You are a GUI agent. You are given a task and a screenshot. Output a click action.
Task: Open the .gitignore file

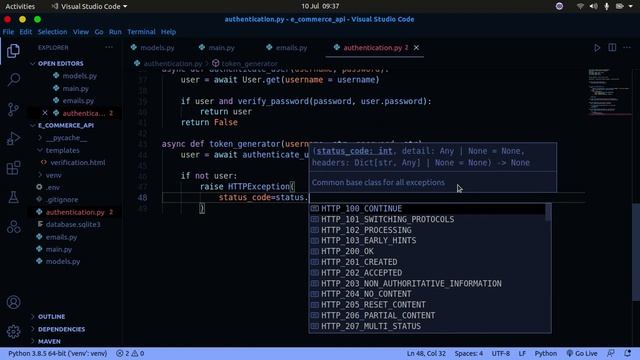62,200
